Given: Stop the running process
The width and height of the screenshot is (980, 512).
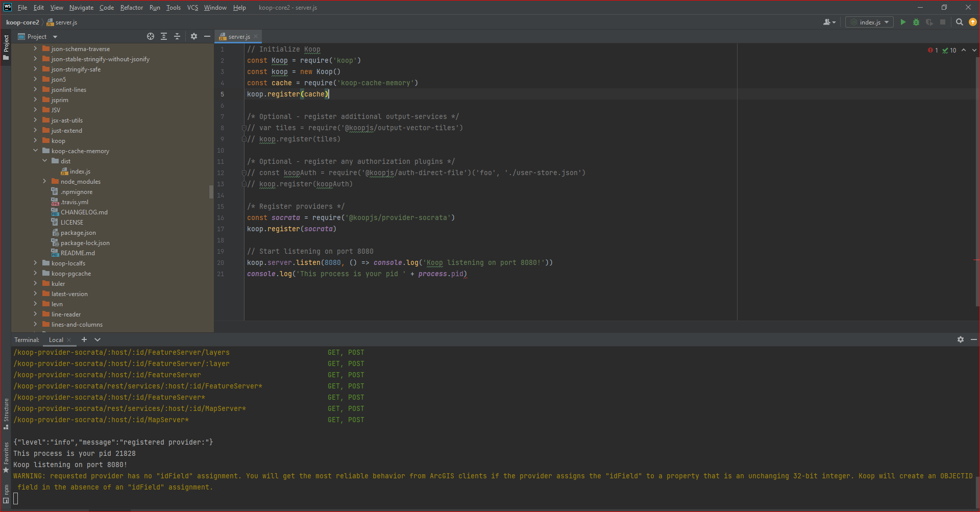Looking at the screenshot, I should click(x=943, y=22).
